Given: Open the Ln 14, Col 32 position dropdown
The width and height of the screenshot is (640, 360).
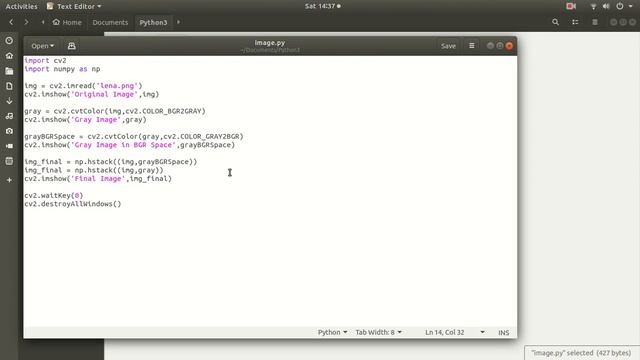Looking at the screenshot, I should (x=455, y=332).
